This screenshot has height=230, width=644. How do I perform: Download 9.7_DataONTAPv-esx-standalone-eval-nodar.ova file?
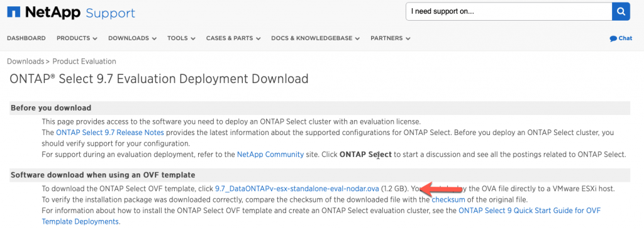click(x=297, y=189)
